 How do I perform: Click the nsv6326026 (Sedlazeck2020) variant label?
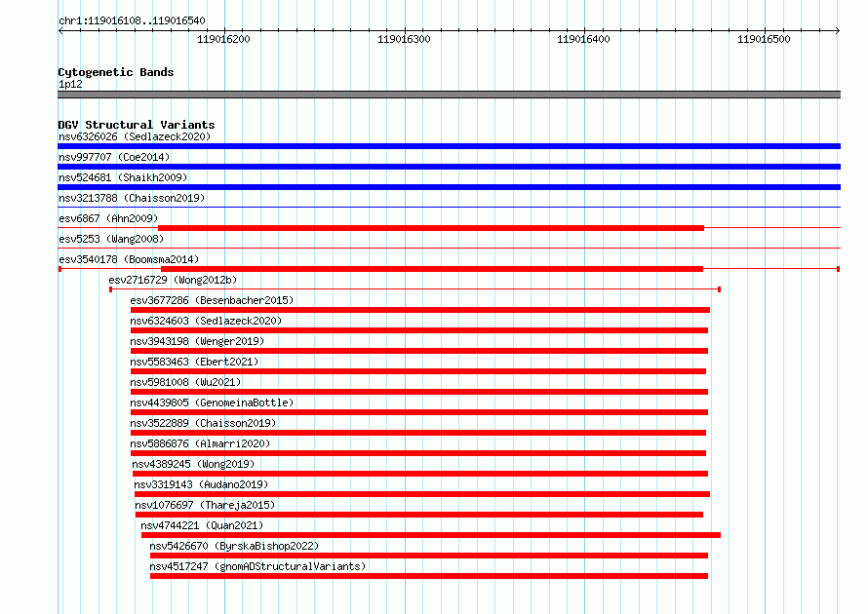click(x=135, y=136)
